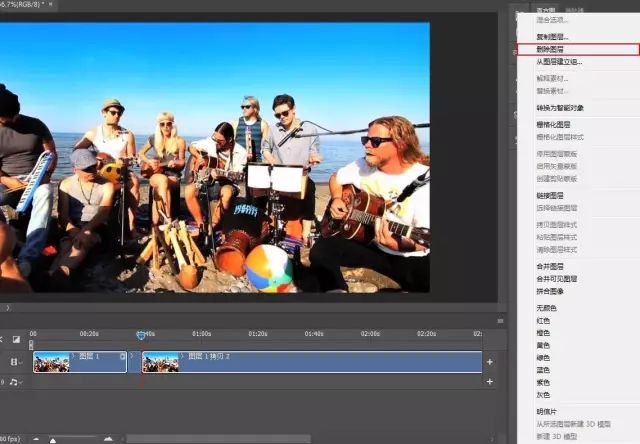Viewport: 640px width, 444px height.
Task: Select the 图层 1 video clip thumbnail
Action: coord(51,362)
